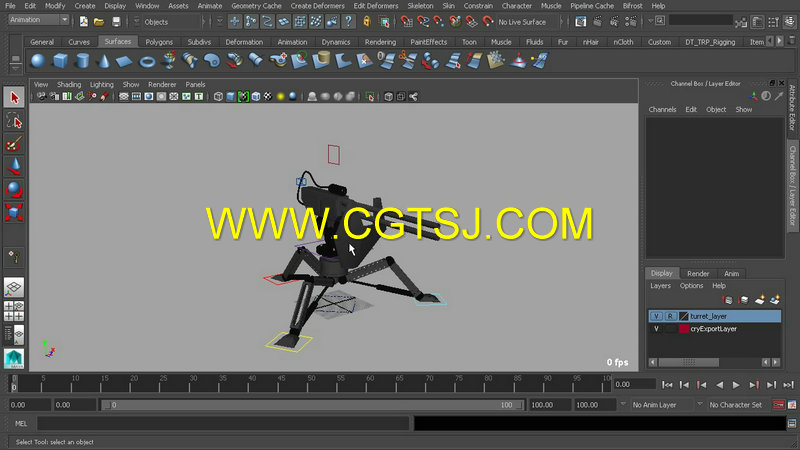800x450 pixels.
Task: Select the arrow Select Tool
Action: 14,97
